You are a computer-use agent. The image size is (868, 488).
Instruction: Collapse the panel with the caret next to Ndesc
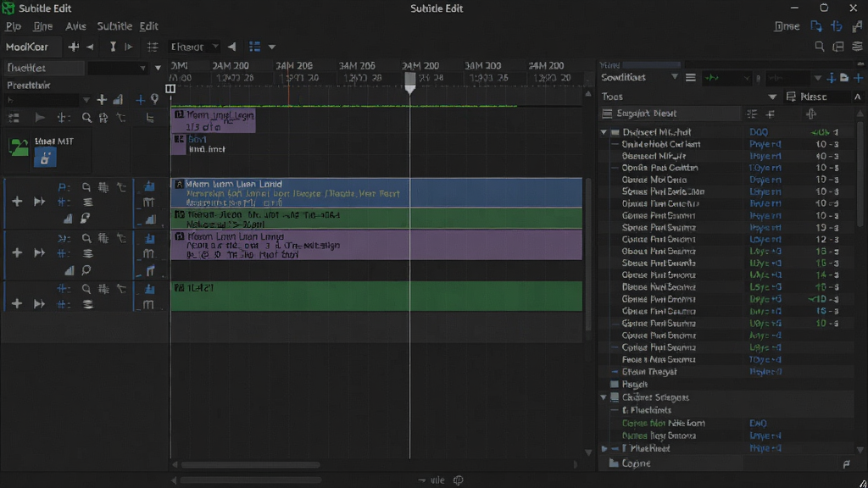click(x=858, y=97)
